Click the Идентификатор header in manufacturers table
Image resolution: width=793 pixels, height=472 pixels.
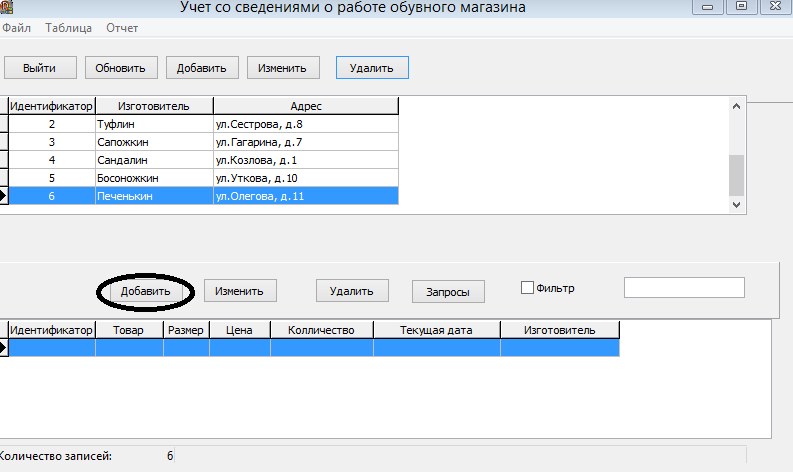click(52, 106)
